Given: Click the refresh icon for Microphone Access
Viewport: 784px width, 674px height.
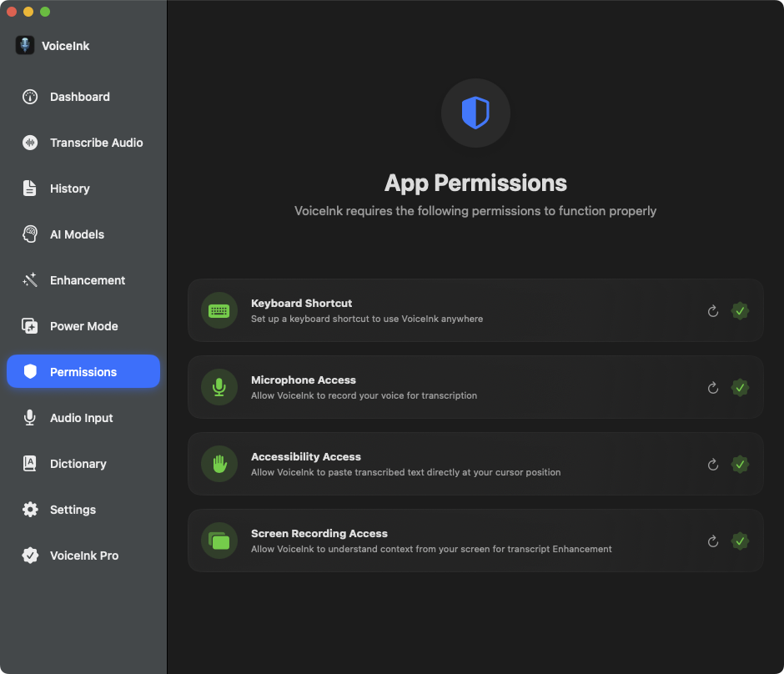Looking at the screenshot, I should coord(713,388).
